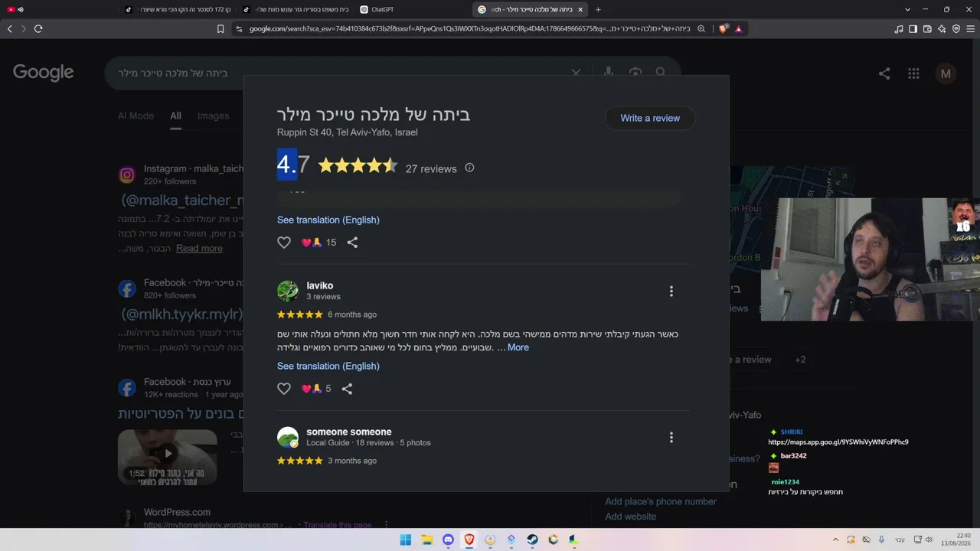Click the first See translation (English) link
Image resolution: width=980 pixels, height=551 pixels.
(x=328, y=220)
